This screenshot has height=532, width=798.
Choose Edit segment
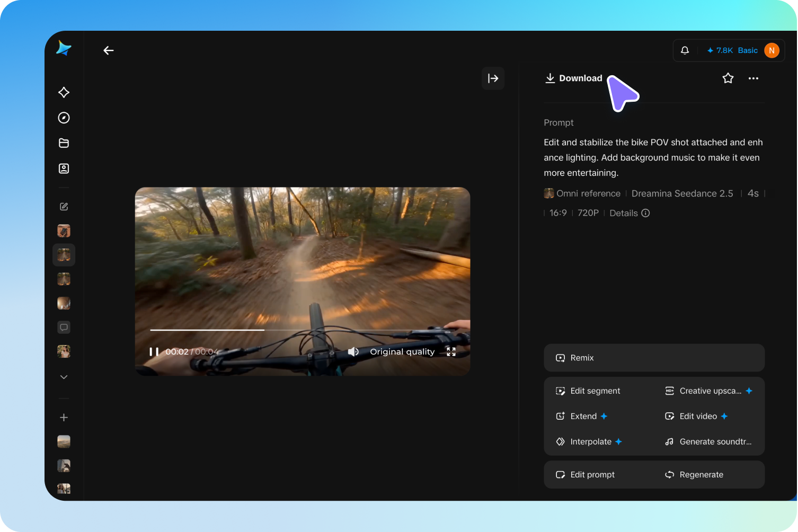click(588, 391)
